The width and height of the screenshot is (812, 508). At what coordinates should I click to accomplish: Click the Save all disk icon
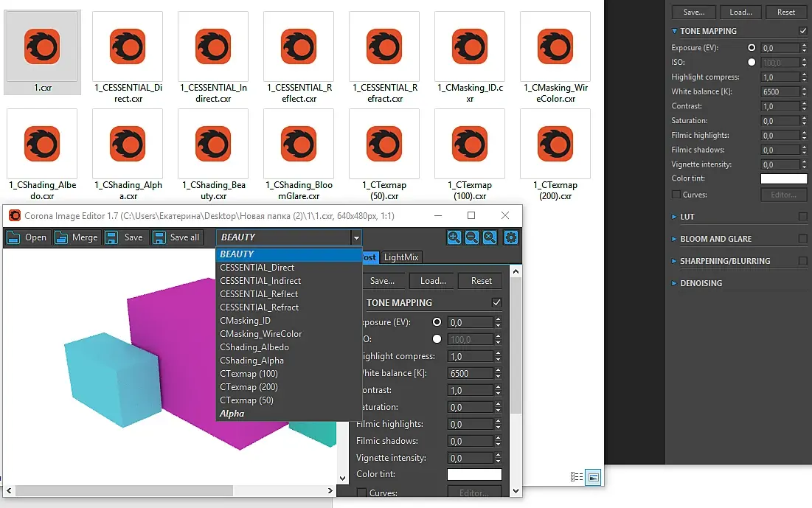pyautogui.click(x=159, y=237)
